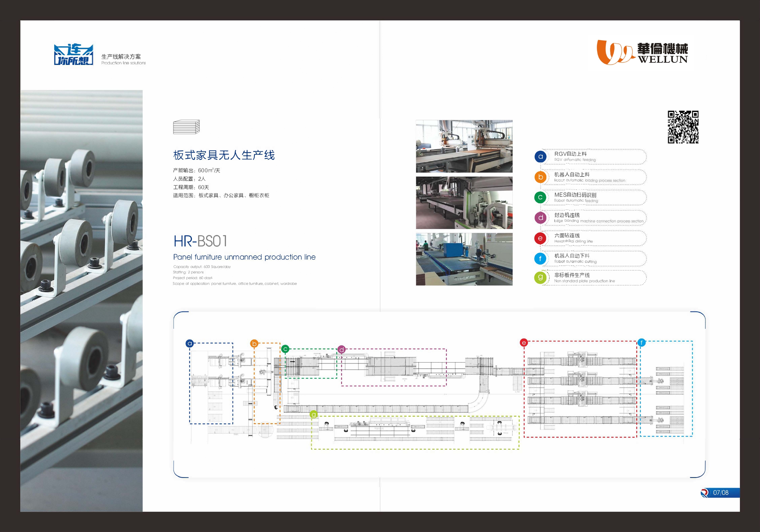The height and width of the screenshot is (532, 760).
Task: Click the lime 'g' marker on layout diagram
Action: point(313,414)
